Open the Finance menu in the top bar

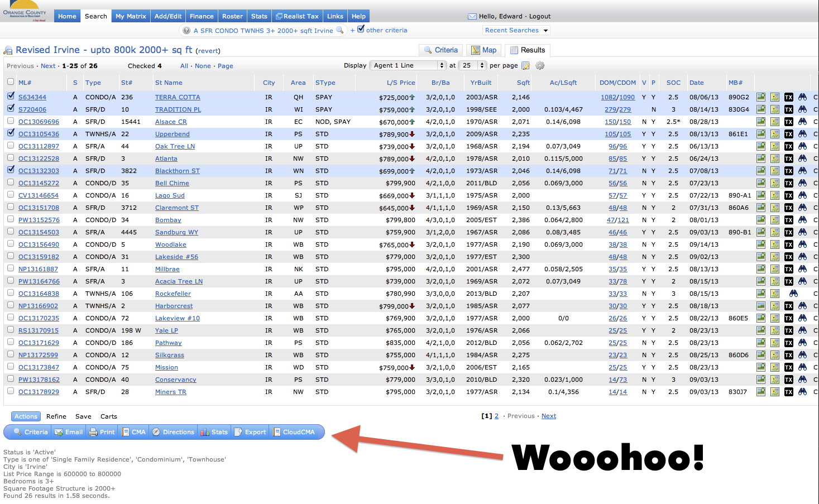[x=202, y=16]
